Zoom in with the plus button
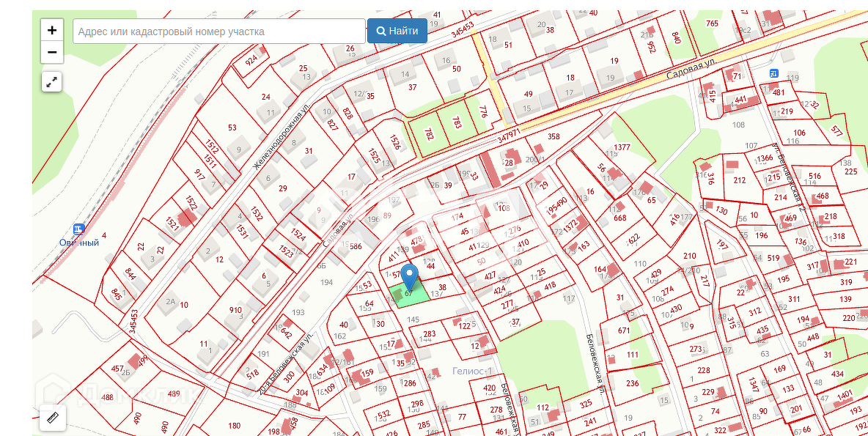868x436 pixels. 52,30
